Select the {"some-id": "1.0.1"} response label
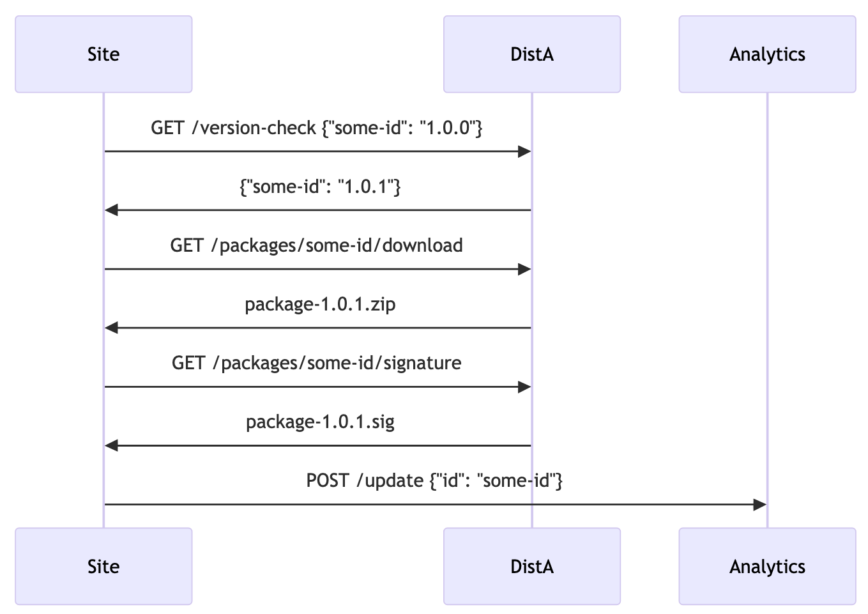868x614 pixels. [320, 187]
